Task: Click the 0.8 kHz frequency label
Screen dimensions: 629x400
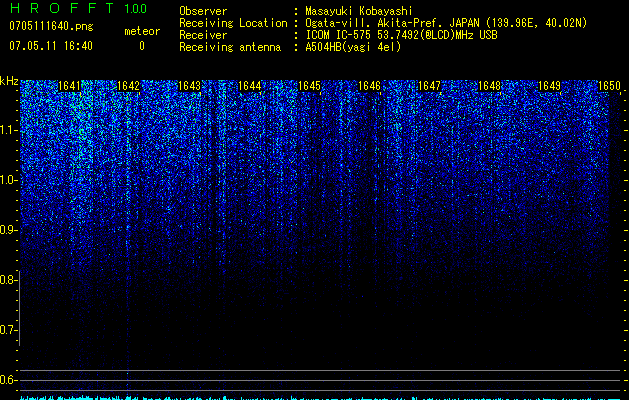Action: coord(7,280)
